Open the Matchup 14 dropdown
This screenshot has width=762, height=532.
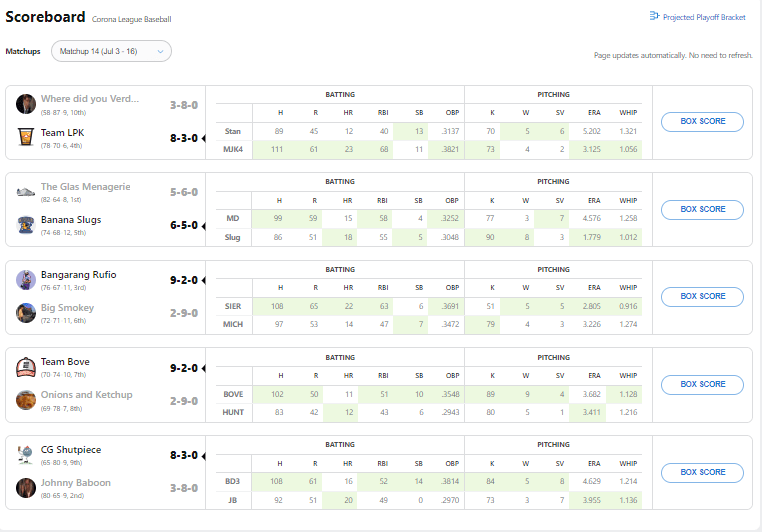[x=111, y=51]
